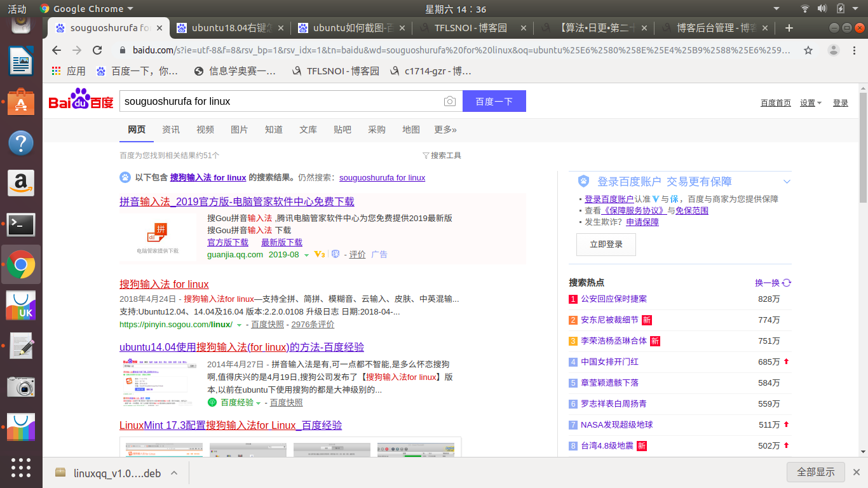Open the Wi-Fi indicator in top bar
The height and width of the screenshot is (488, 868).
point(805,9)
